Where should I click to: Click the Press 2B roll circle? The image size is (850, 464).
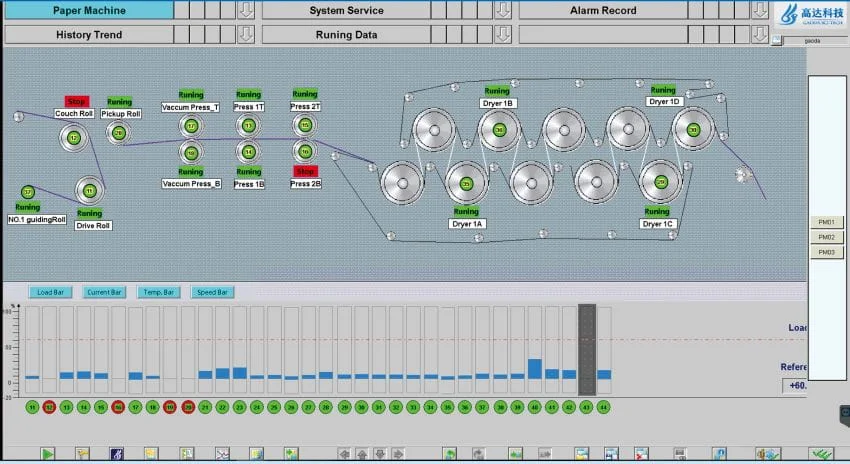305,152
